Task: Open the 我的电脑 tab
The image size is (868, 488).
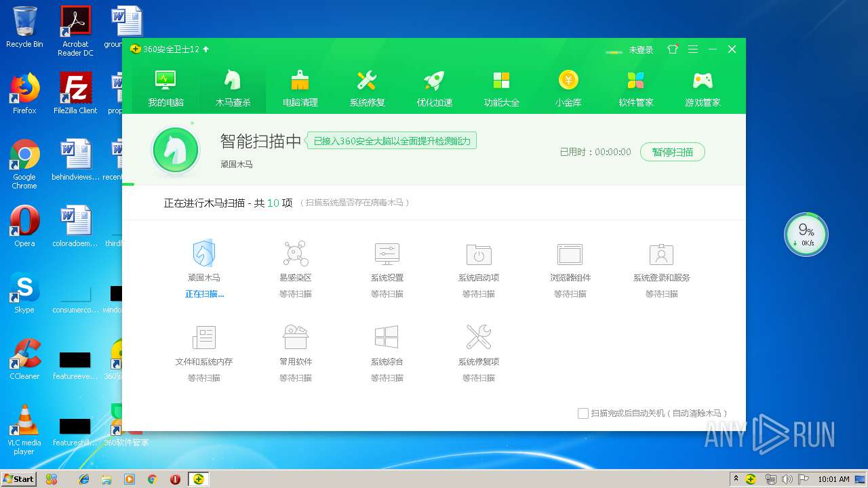Action: click(166, 89)
